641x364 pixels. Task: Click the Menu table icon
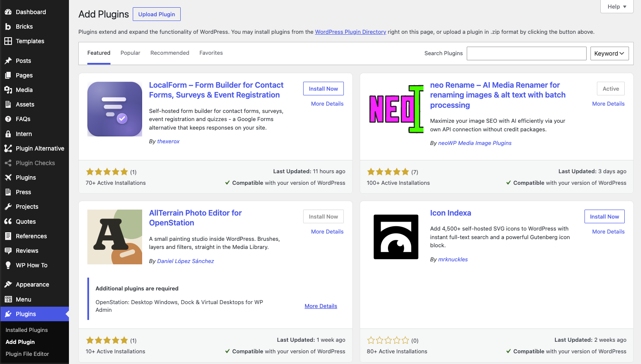(x=8, y=299)
